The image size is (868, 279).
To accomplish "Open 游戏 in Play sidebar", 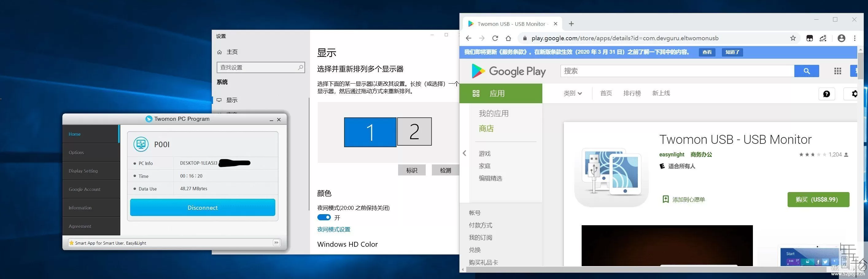I will [485, 154].
